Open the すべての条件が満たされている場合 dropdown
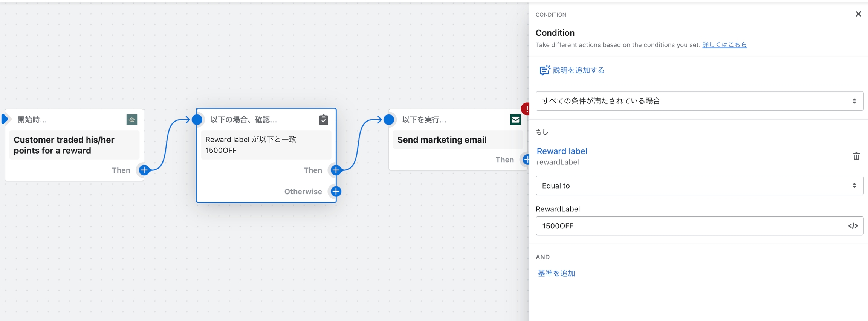The width and height of the screenshot is (868, 321). tap(699, 101)
